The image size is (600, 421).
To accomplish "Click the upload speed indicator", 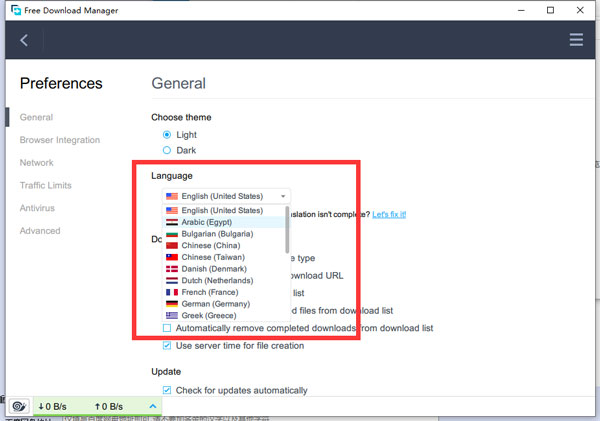I will tap(109, 406).
